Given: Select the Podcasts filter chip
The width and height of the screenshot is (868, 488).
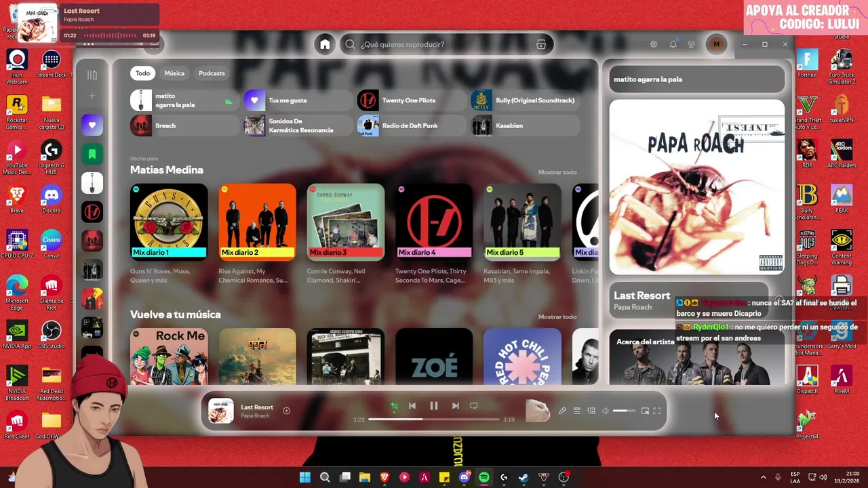Looking at the screenshot, I should [212, 73].
